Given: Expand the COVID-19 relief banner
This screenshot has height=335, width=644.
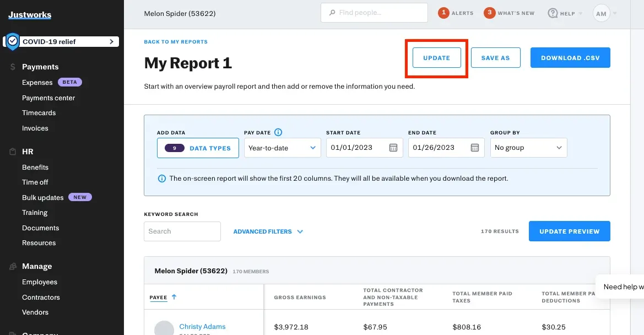Looking at the screenshot, I should click(x=112, y=41).
